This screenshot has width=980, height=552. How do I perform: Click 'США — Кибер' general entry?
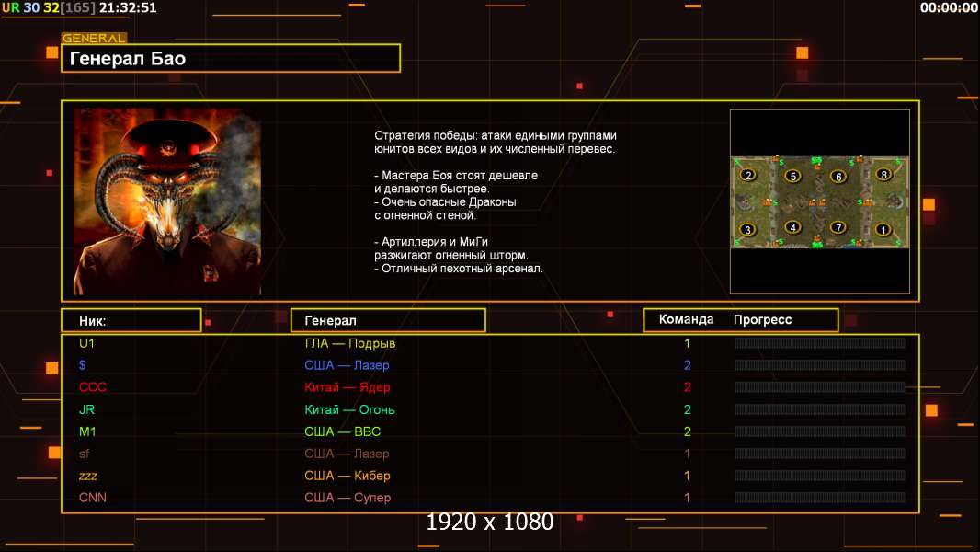pos(348,476)
